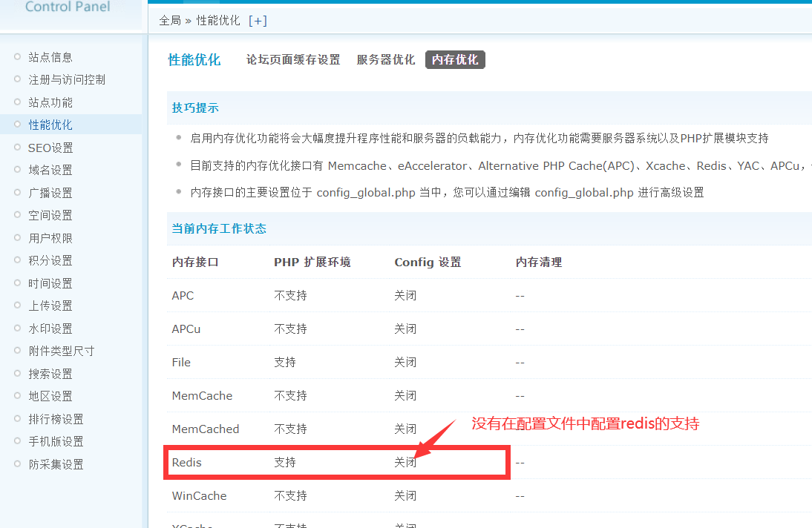The image size is (812, 528).
Task: Open 注册与访问控制 settings
Action: coord(67,79)
